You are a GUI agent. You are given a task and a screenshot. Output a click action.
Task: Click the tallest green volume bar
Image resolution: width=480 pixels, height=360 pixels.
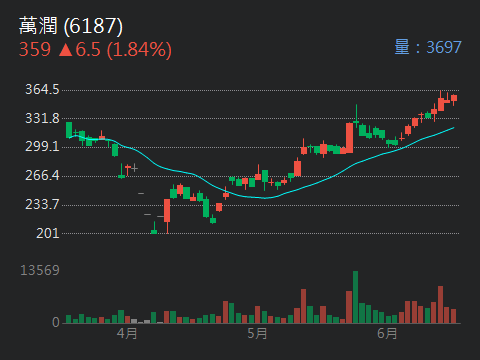[x=356, y=297]
